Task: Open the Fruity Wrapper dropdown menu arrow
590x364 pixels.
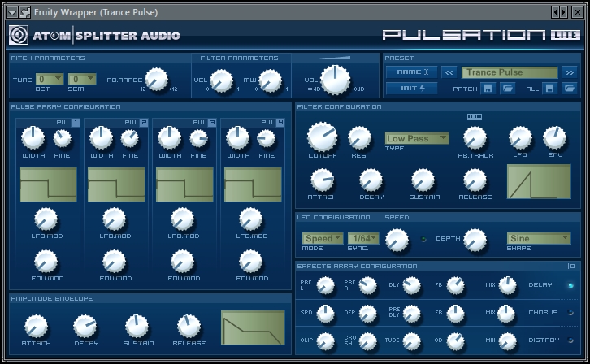Action: click(x=12, y=12)
